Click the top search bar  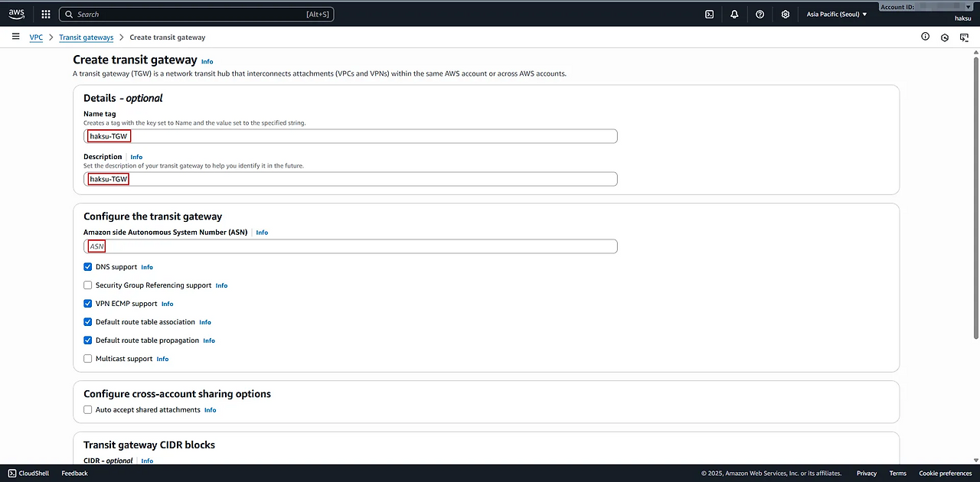pos(197,14)
